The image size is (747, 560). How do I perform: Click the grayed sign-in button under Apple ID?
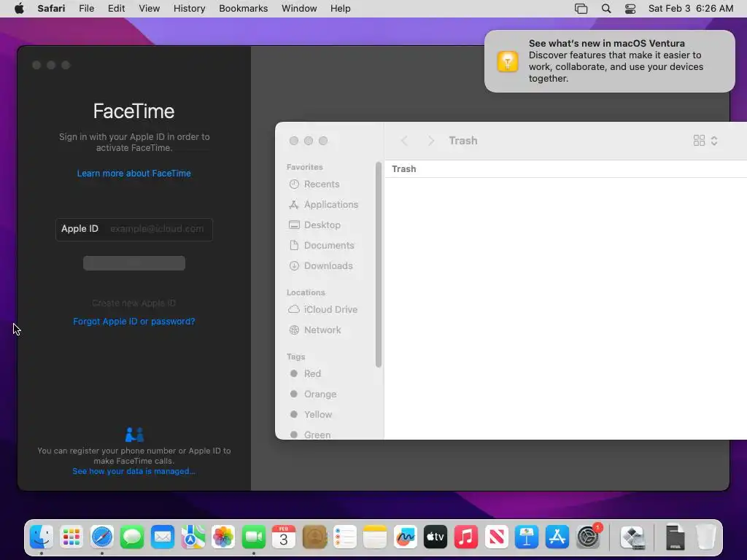click(x=134, y=262)
